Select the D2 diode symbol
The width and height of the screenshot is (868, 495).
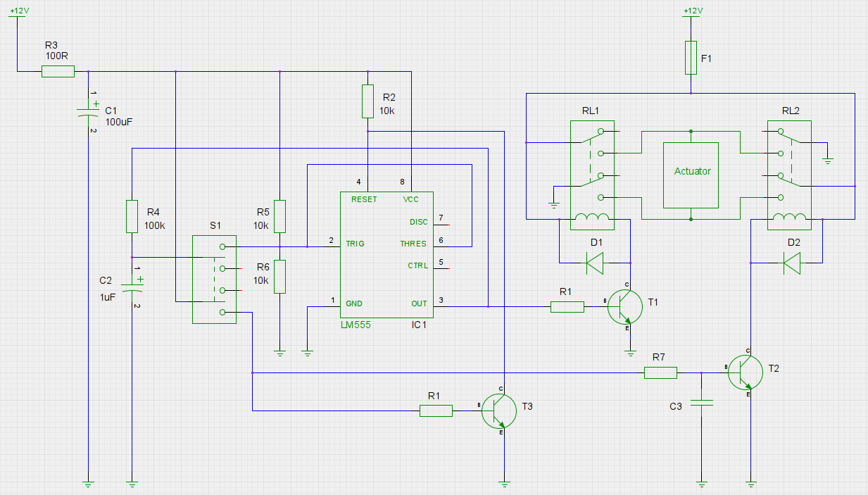point(793,263)
